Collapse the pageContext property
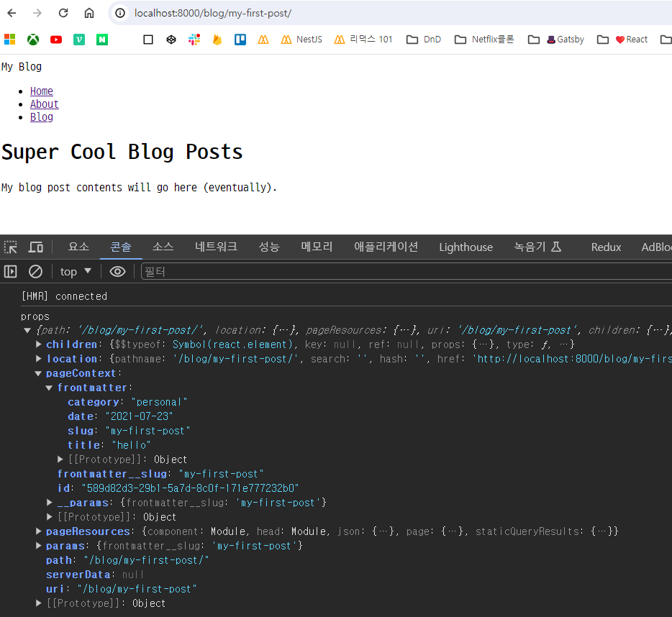672x617 pixels. 38,374
